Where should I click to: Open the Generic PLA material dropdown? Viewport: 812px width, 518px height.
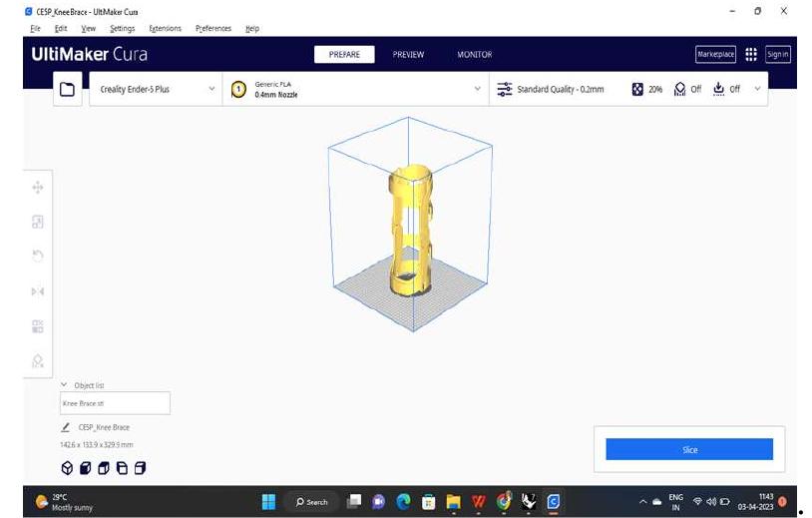356,89
